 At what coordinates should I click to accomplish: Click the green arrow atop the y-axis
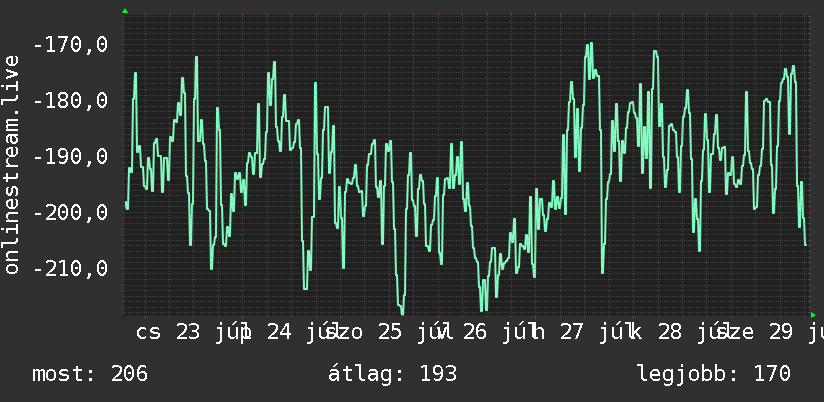pos(125,11)
